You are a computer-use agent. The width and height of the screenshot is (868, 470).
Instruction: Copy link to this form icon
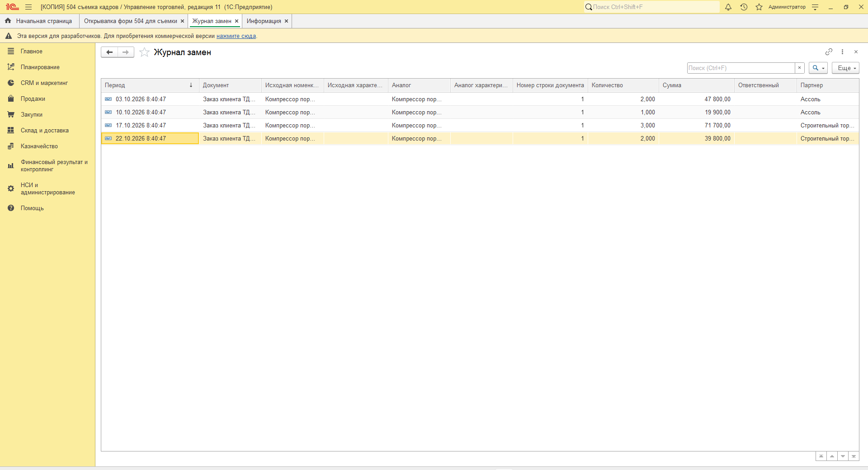pyautogui.click(x=829, y=52)
